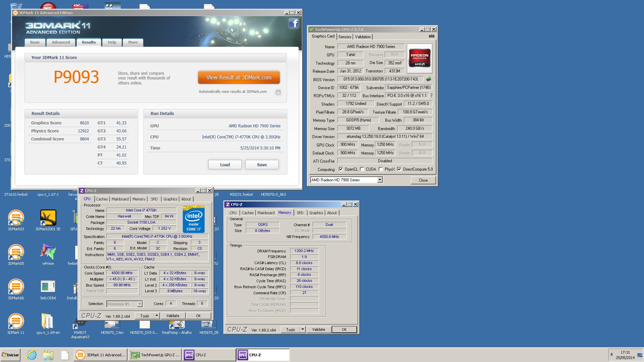Open Windows Explorer folder icon in taskbar

click(x=48, y=355)
